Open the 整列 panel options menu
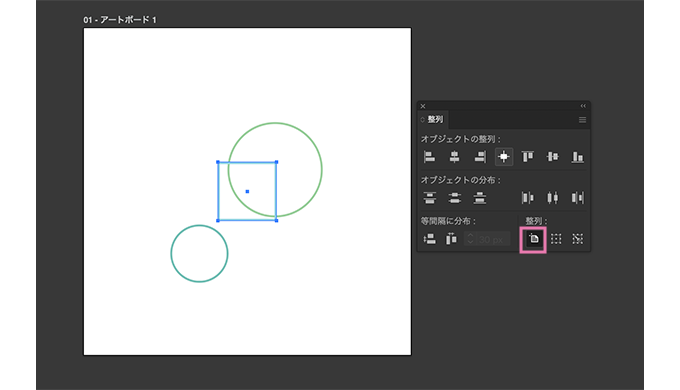 582,120
